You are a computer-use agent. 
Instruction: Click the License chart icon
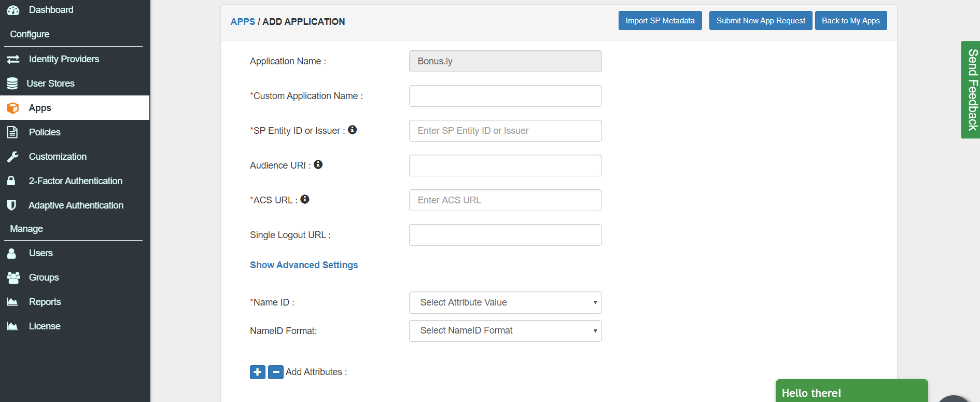tap(12, 326)
